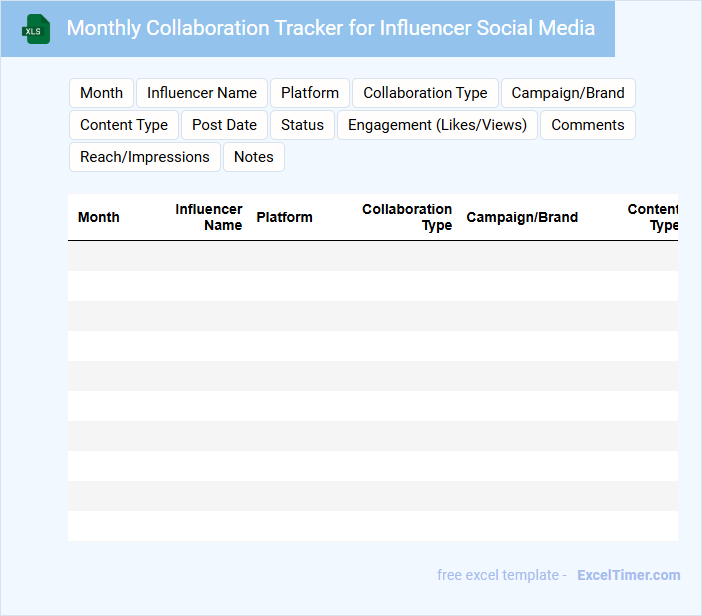The image size is (702, 616).
Task: Select the Month tag button
Action: (x=101, y=93)
